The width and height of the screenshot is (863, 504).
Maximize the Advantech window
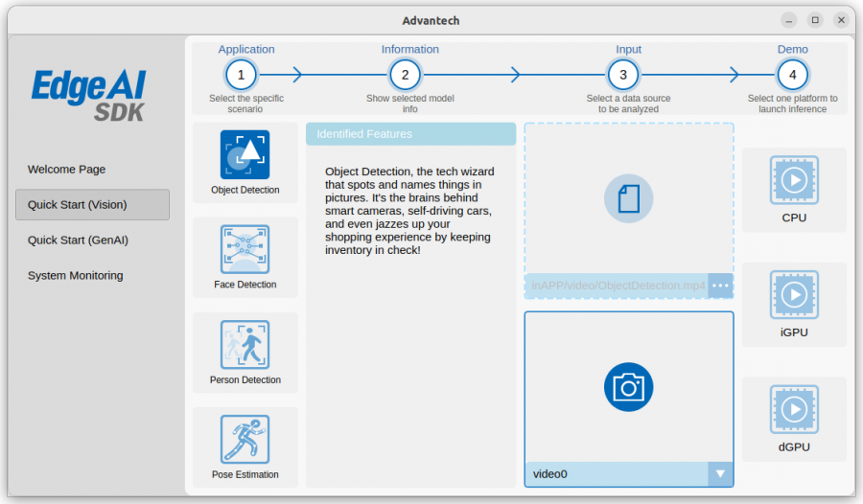[x=815, y=20]
